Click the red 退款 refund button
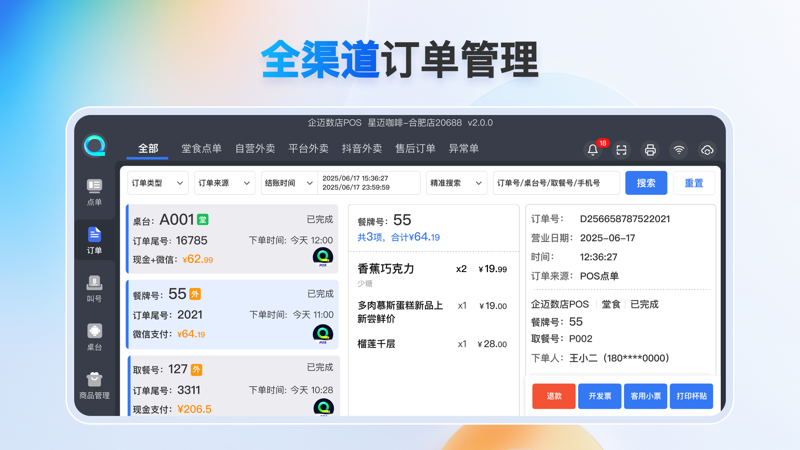The width and height of the screenshot is (800, 450). 553,395
